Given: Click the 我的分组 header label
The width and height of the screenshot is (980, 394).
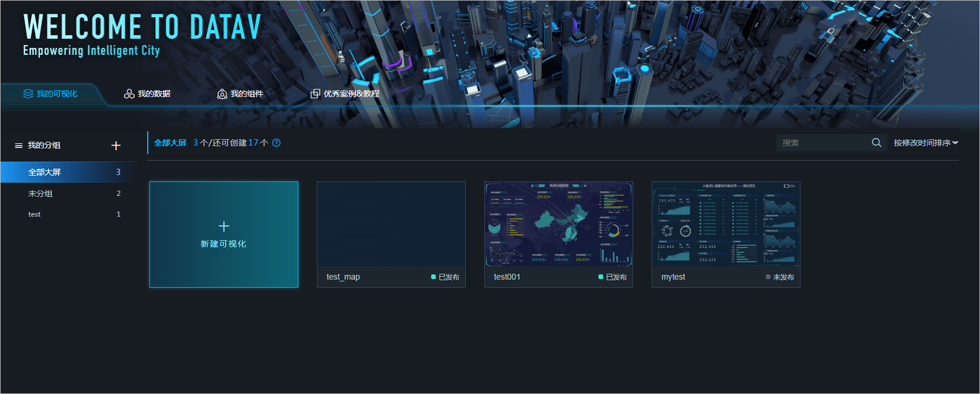Looking at the screenshot, I should (x=44, y=146).
